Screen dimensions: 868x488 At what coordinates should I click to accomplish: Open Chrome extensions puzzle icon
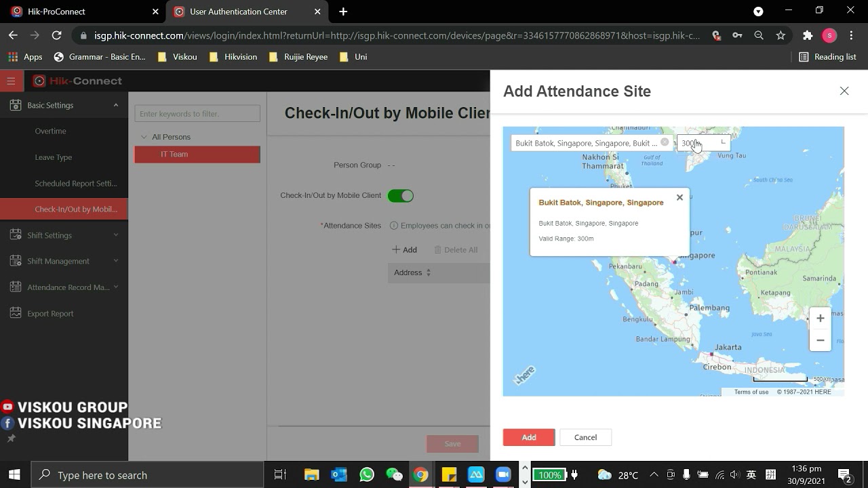pos(808,35)
